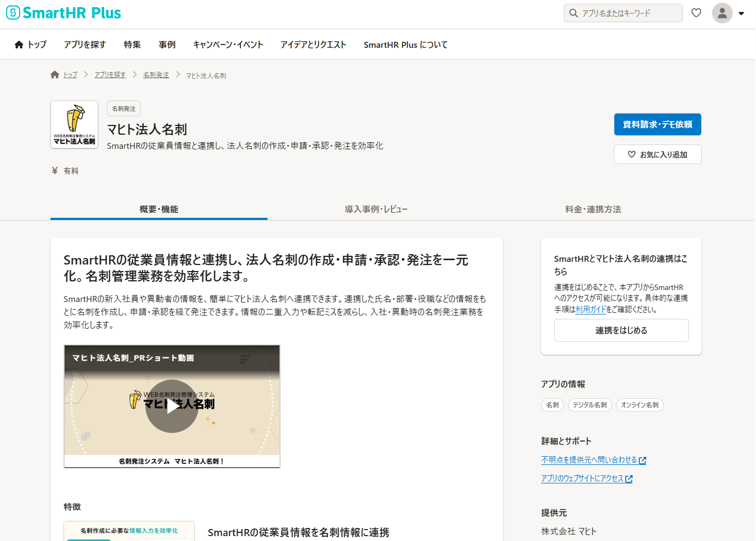The image size is (756, 541).
Task: Click the yen 有料 price icon
Action: click(x=54, y=171)
